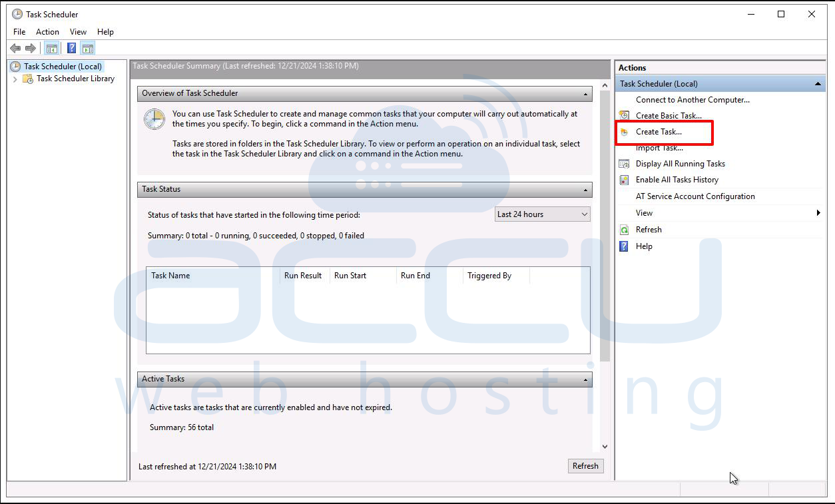Open the View submenu in Actions pane

pyautogui.click(x=644, y=212)
